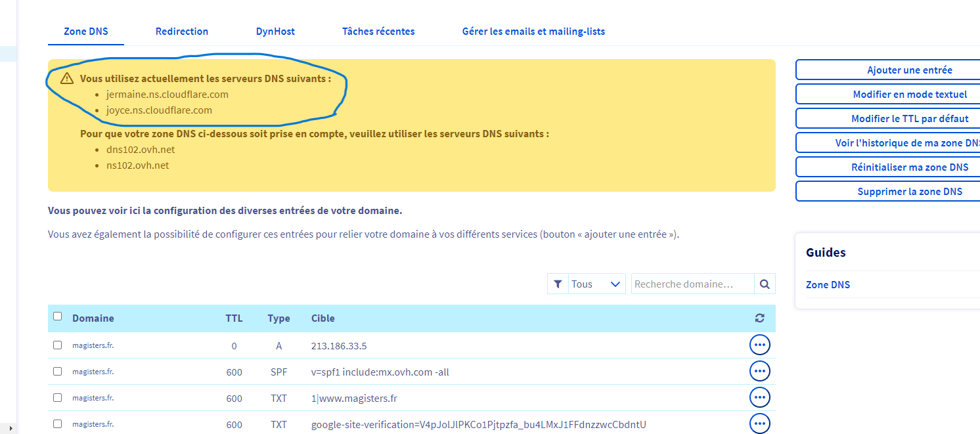This screenshot has width=980, height=434.
Task: Select the SPF record row checkbox
Action: [x=58, y=371]
